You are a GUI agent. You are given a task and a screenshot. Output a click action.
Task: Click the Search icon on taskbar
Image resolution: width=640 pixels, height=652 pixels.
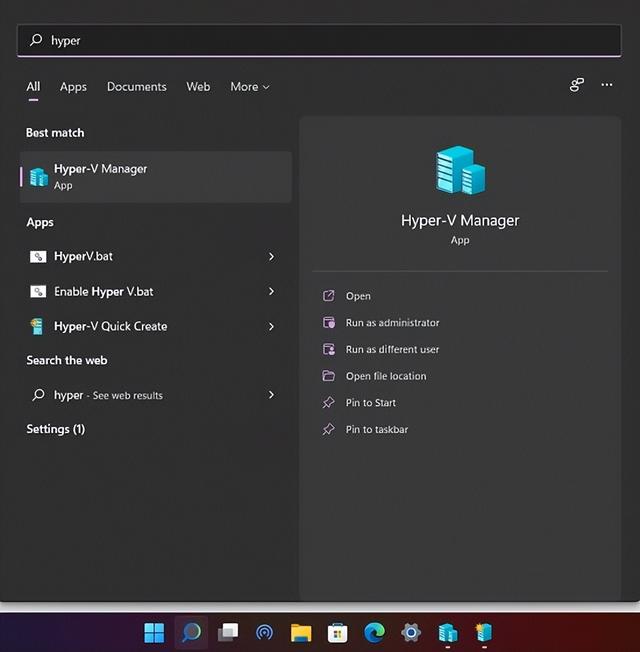click(x=191, y=632)
